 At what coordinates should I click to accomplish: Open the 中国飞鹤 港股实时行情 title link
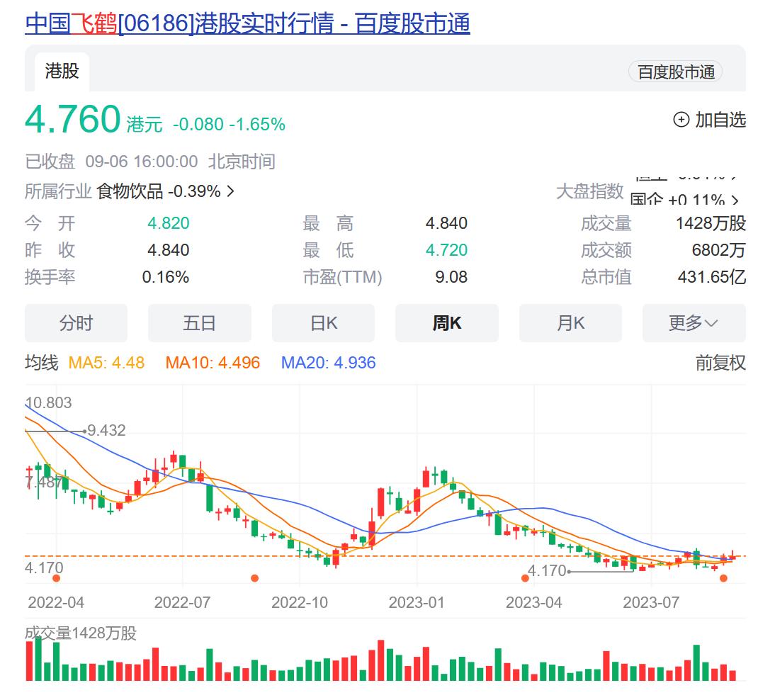tap(247, 24)
